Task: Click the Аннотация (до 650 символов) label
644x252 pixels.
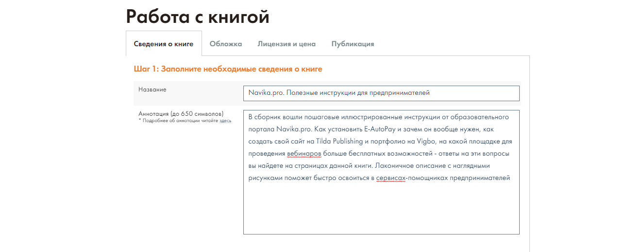Action: [x=181, y=114]
